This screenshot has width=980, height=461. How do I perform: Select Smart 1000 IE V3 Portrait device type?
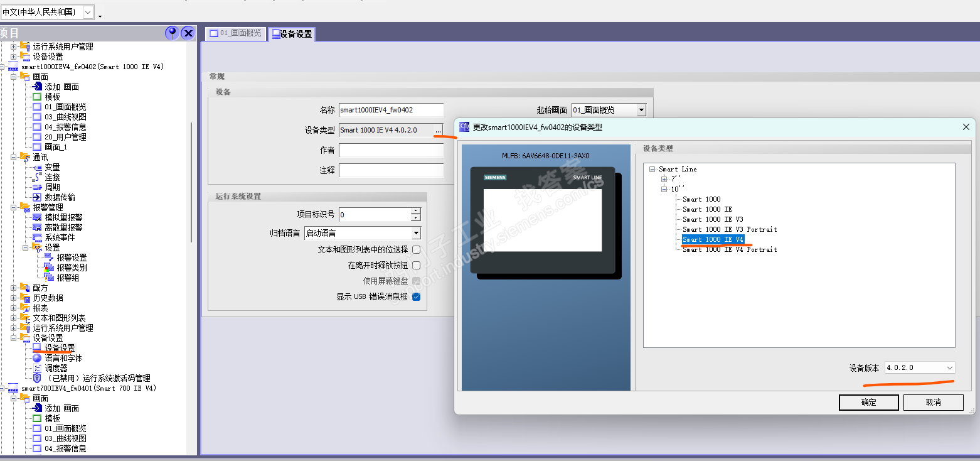[730, 229]
